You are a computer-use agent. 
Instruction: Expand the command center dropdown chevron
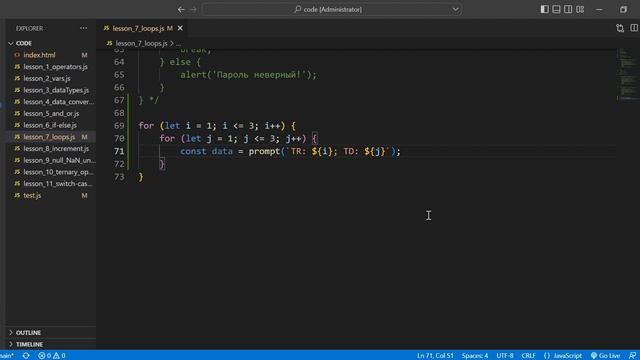[x=456, y=9]
